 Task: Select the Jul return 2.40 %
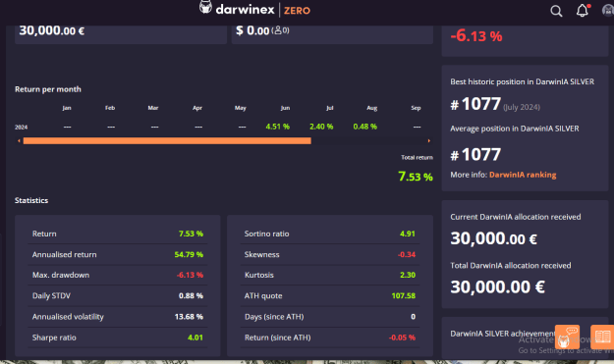pyautogui.click(x=321, y=127)
